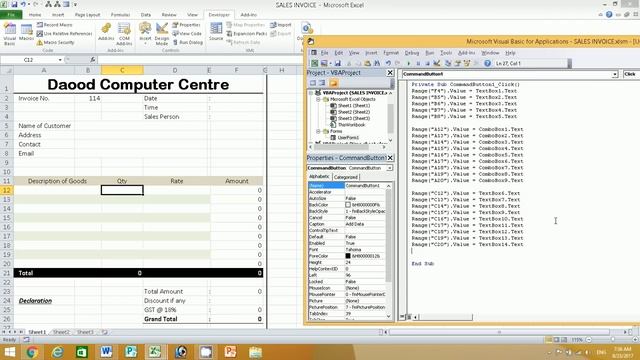Switch to Categorized tab in Properties

tap(345, 177)
